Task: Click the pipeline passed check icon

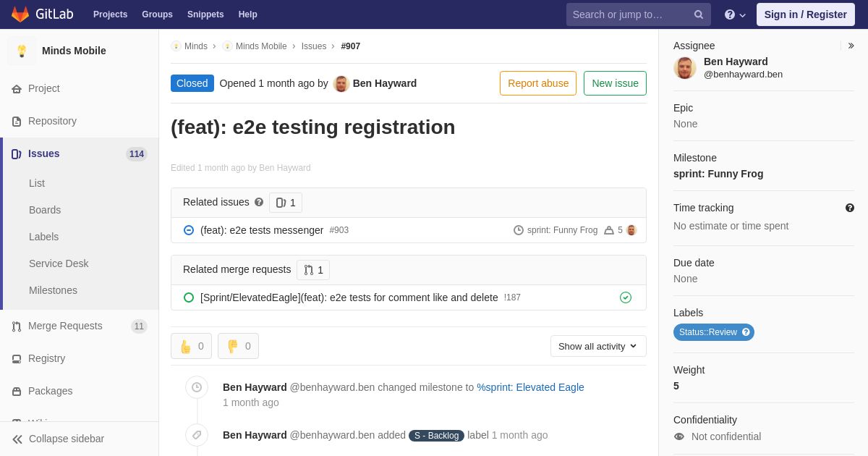Action: 626,297
